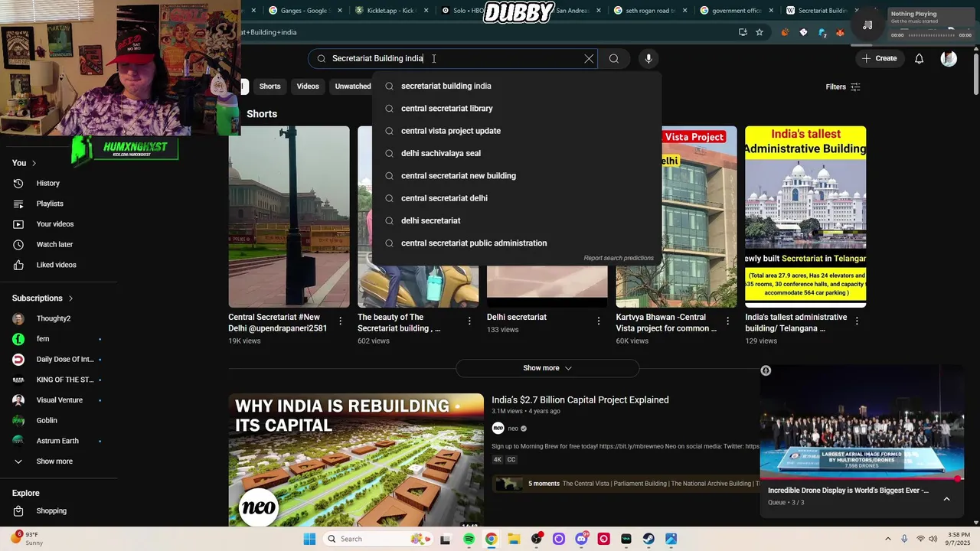Select the Shorts filter chip
This screenshot has height=551, width=980.
click(x=269, y=86)
